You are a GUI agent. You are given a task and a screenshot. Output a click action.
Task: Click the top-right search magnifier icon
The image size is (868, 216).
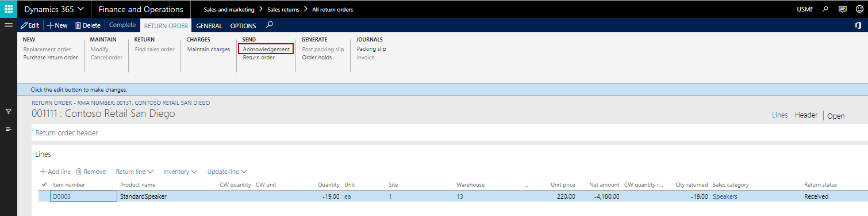[825, 9]
